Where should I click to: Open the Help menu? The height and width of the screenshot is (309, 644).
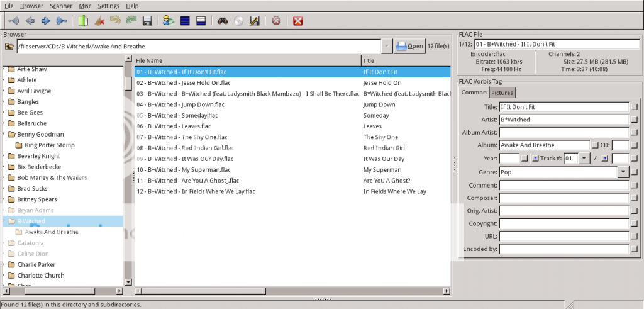[x=132, y=6]
